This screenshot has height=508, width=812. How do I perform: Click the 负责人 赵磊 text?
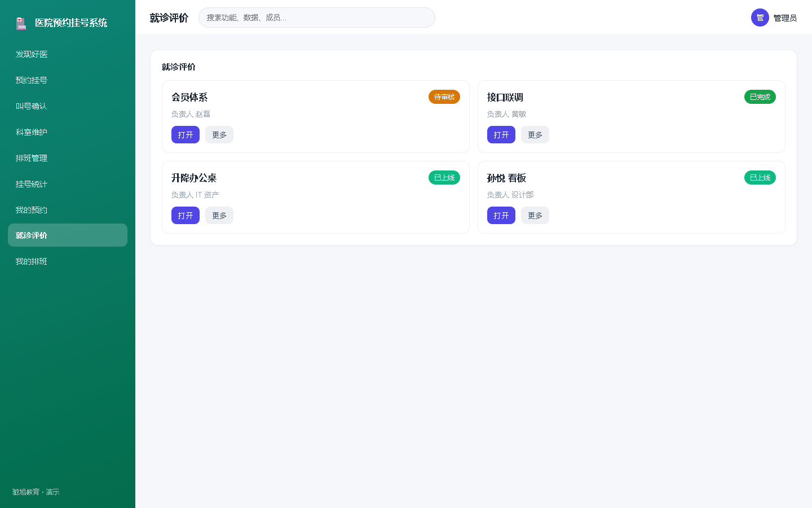tap(191, 114)
